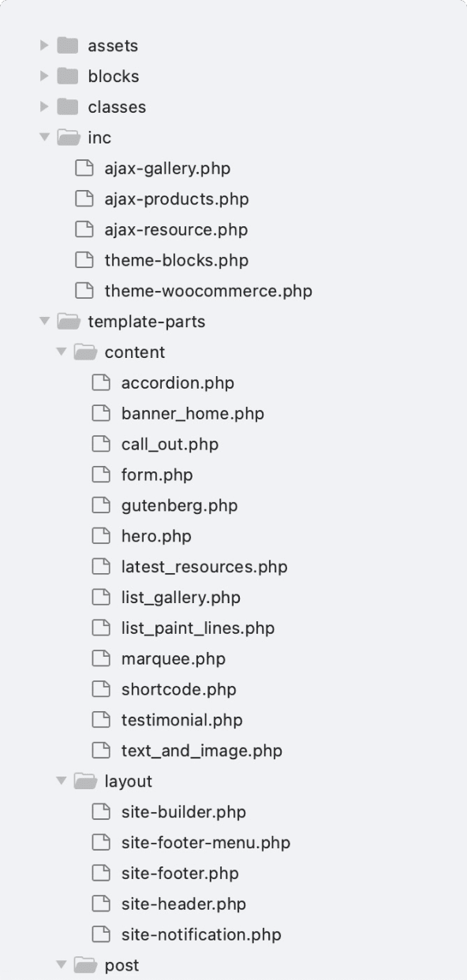This screenshot has width=467, height=980.
Task: Click the file icon beside hero.php
Action: tap(101, 536)
